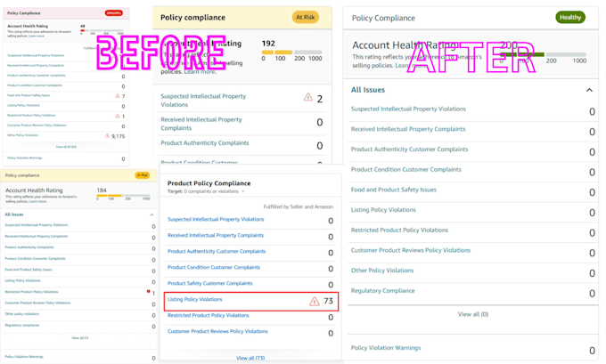Screen dimensions: 606x364
Task: Click warning triangle beside count 9,175
Action: pyautogui.click(x=107, y=136)
